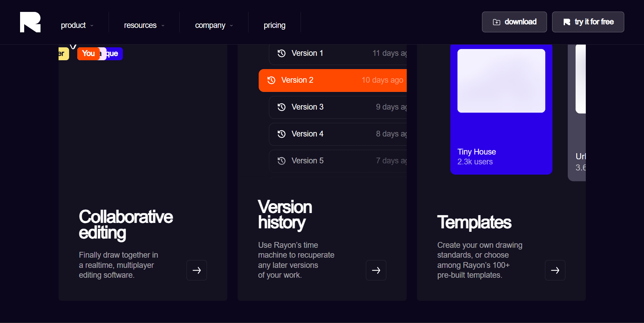Click the history clock icon for Version 1
The image size is (644, 323).
pyautogui.click(x=281, y=53)
